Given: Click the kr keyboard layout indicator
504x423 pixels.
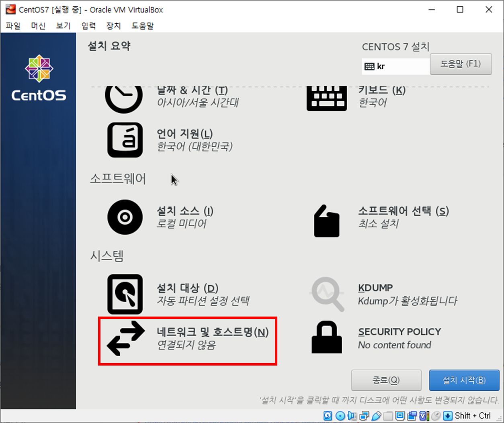Looking at the screenshot, I should pyautogui.click(x=395, y=67).
